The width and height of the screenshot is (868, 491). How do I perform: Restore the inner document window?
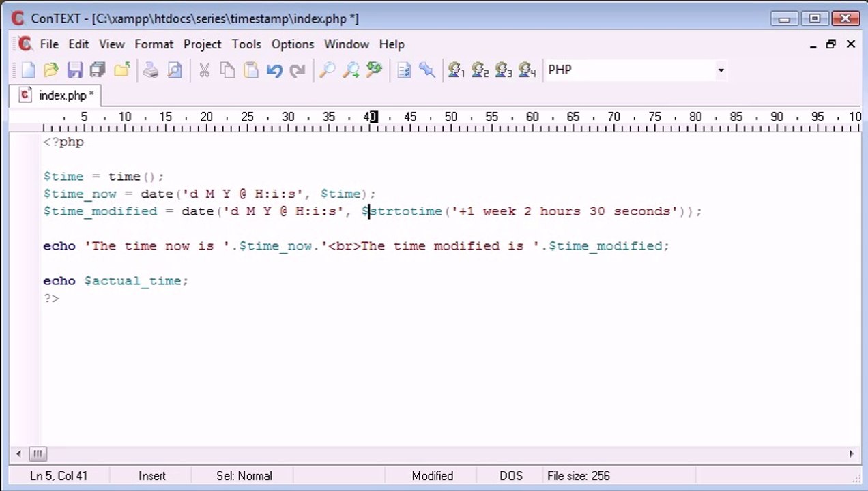click(x=831, y=44)
